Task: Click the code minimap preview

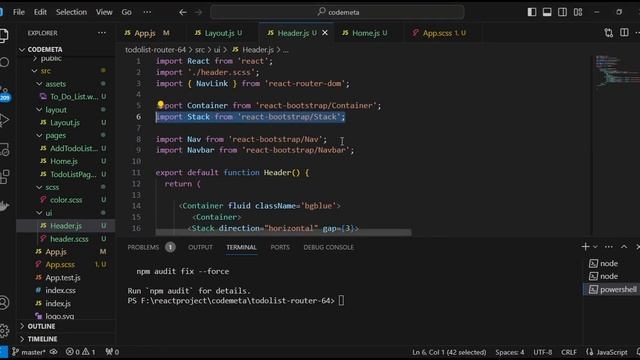Action: [x=616, y=70]
